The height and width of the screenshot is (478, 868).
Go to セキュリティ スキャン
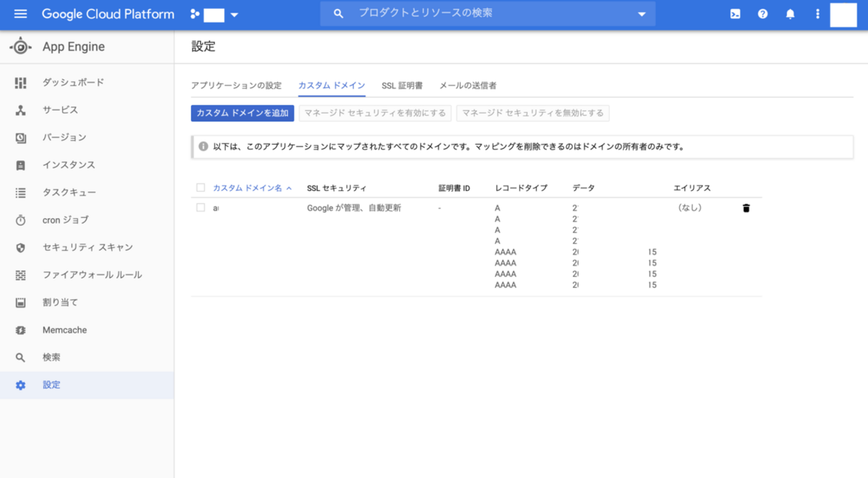pyautogui.click(x=87, y=248)
